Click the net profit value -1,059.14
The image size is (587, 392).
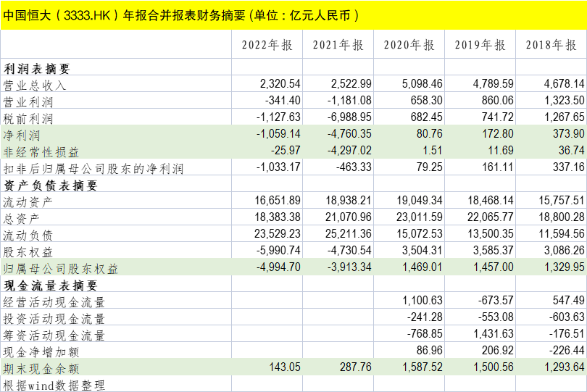point(278,133)
